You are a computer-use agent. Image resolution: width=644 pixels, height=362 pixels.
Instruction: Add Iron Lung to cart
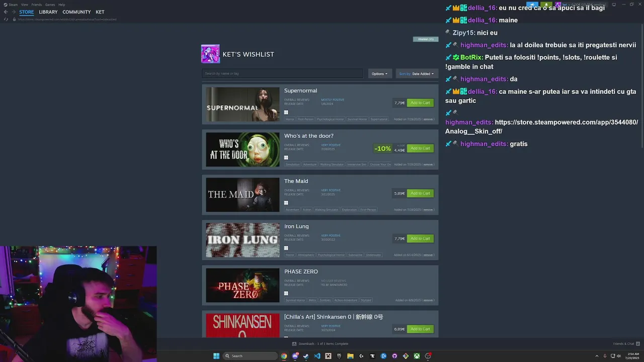point(420,238)
